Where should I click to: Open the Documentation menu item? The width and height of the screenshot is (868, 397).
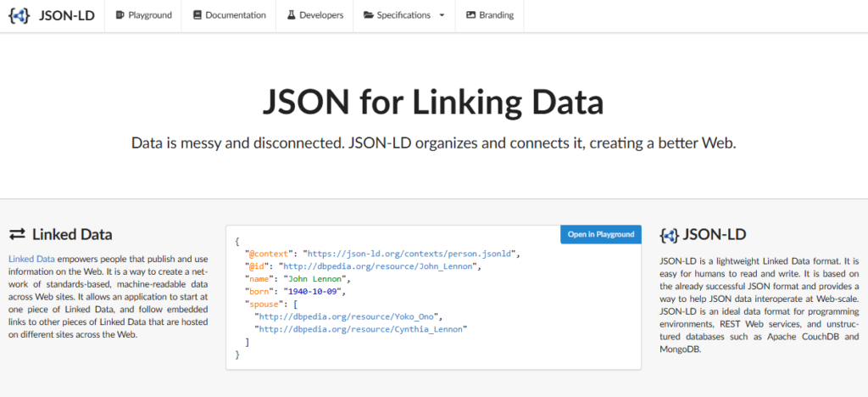[x=229, y=15]
